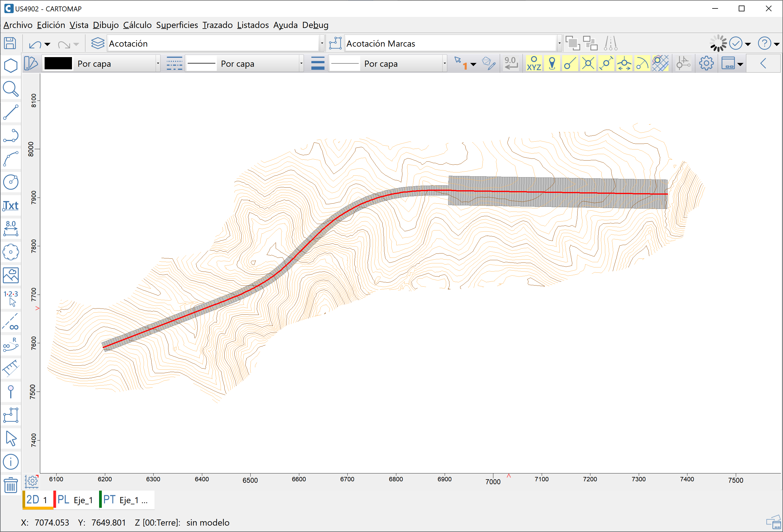Click the dimension 8.0 tool
This screenshot has height=532, width=783.
[x=11, y=229]
